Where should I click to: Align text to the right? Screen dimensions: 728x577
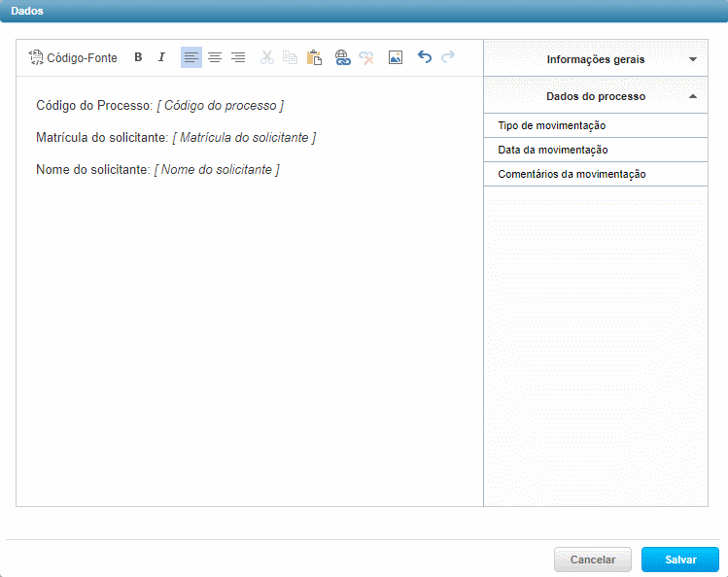point(238,57)
